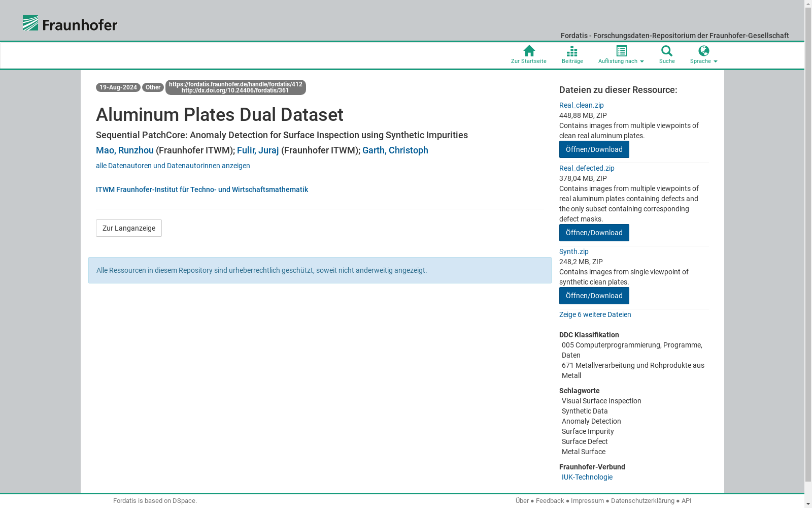
Task: Click keyword Synthetic Data
Action: point(585,411)
